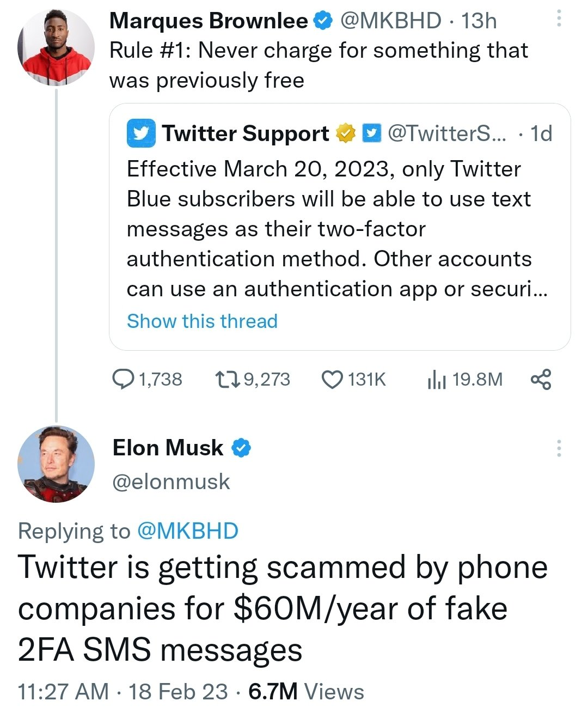Click Twitter Support's gold verified badge
The height and width of the screenshot is (713, 588).
[345, 133]
